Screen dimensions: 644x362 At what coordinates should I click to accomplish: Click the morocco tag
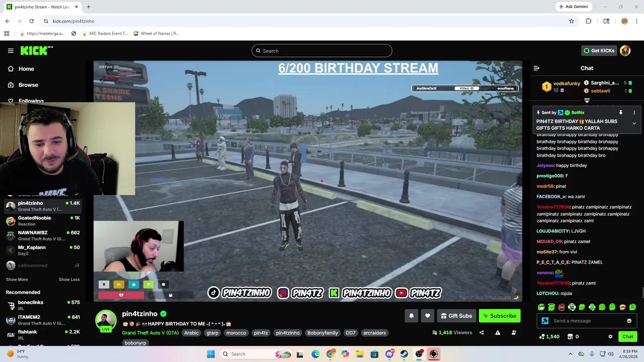(x=236, y=333)
